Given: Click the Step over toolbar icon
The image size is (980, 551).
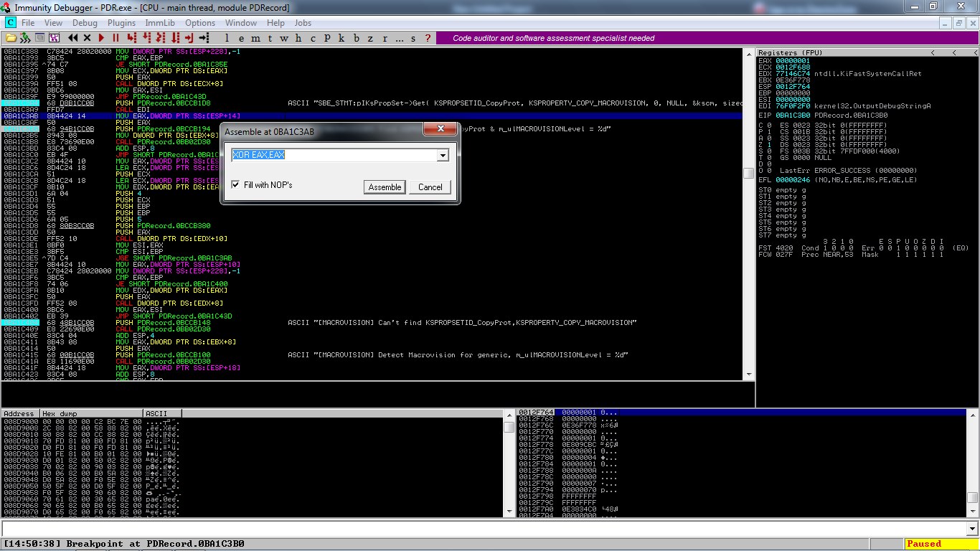Looking at the screenshot, I should (146, 38).
